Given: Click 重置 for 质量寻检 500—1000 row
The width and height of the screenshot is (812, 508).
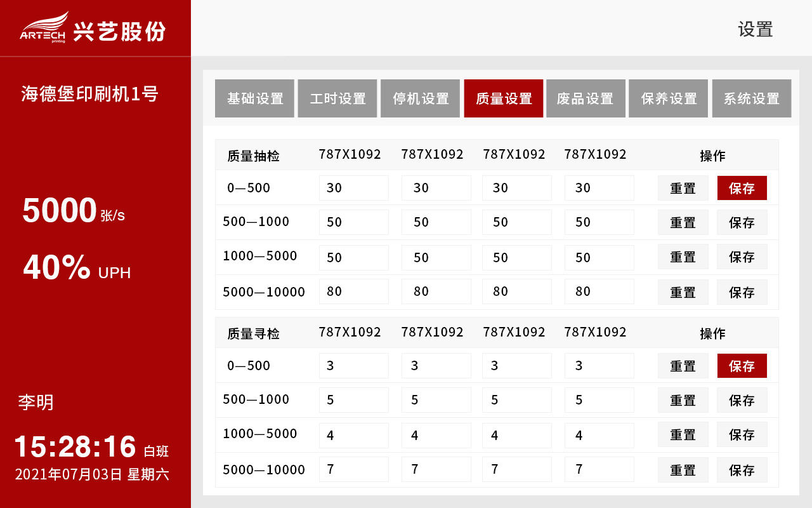Looking at the screenshot, I should tap(683, 400).
